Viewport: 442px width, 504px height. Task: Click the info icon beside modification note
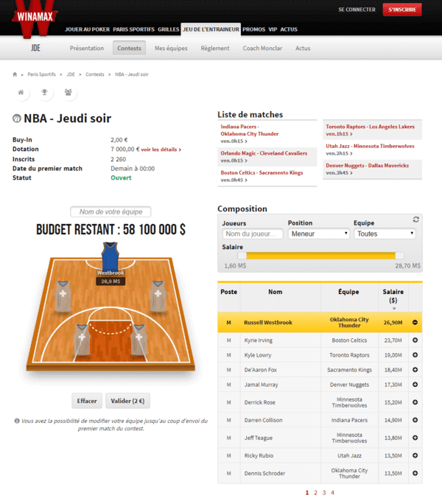click(17, 421)
